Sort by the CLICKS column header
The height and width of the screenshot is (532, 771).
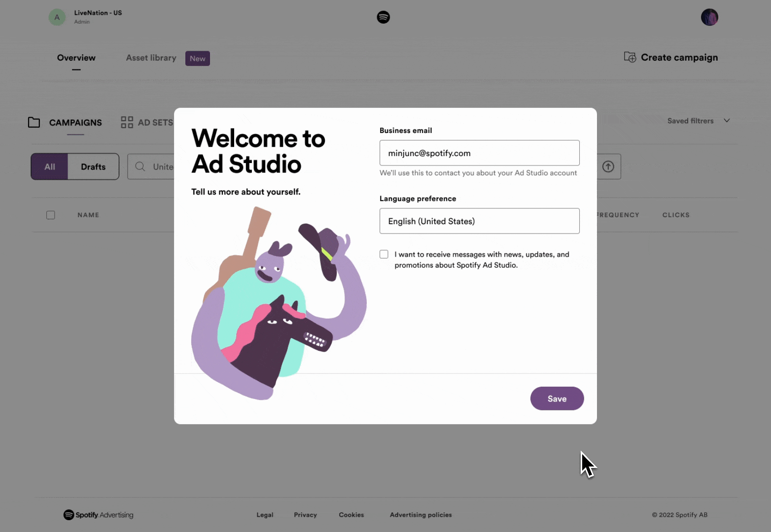[x=676, y=215]
